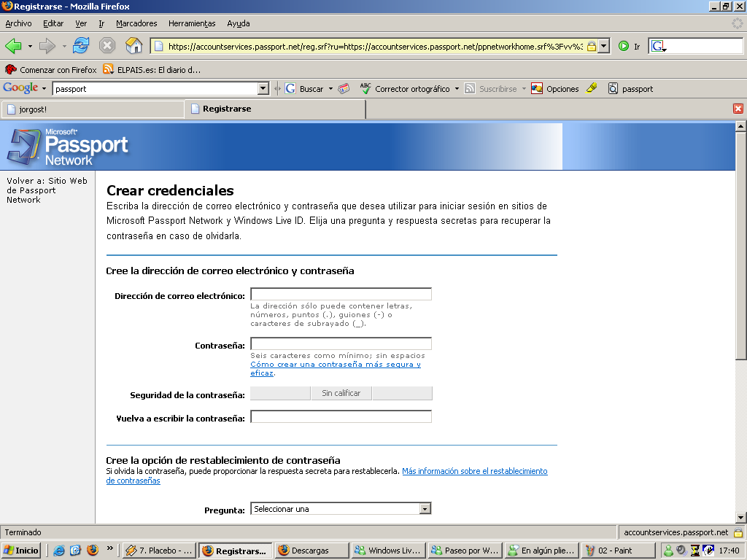Show more quick launch icons chevron

110,548
